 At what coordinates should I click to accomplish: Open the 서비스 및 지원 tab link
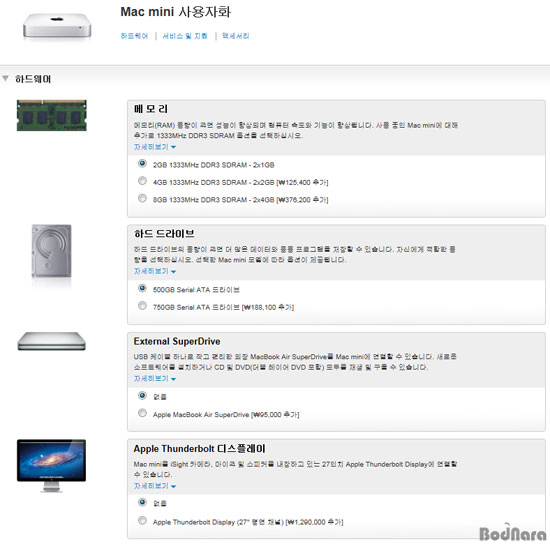pos(185,36)
